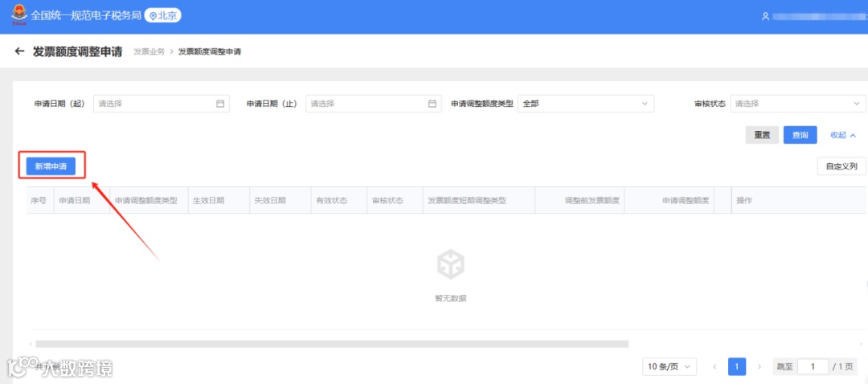This screenshot has width=868, height=384.
Task: Open the tax bureau emblem logo
Action: coord(19,15)
